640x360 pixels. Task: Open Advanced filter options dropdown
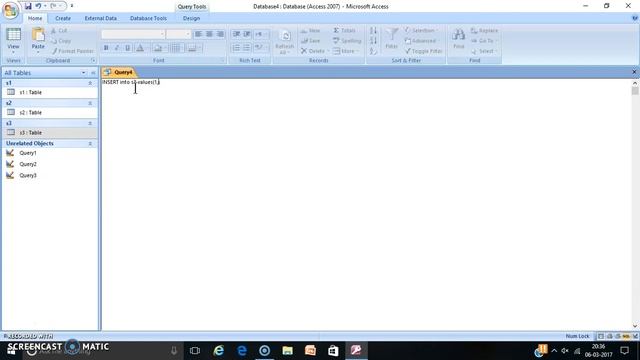point(422,41)
